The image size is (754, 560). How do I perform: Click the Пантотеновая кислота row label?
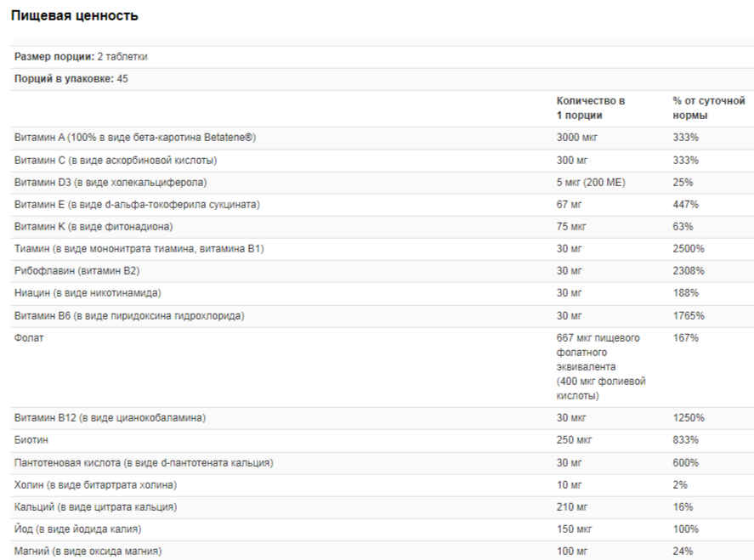pyautogui.click(x=144, y=463)
